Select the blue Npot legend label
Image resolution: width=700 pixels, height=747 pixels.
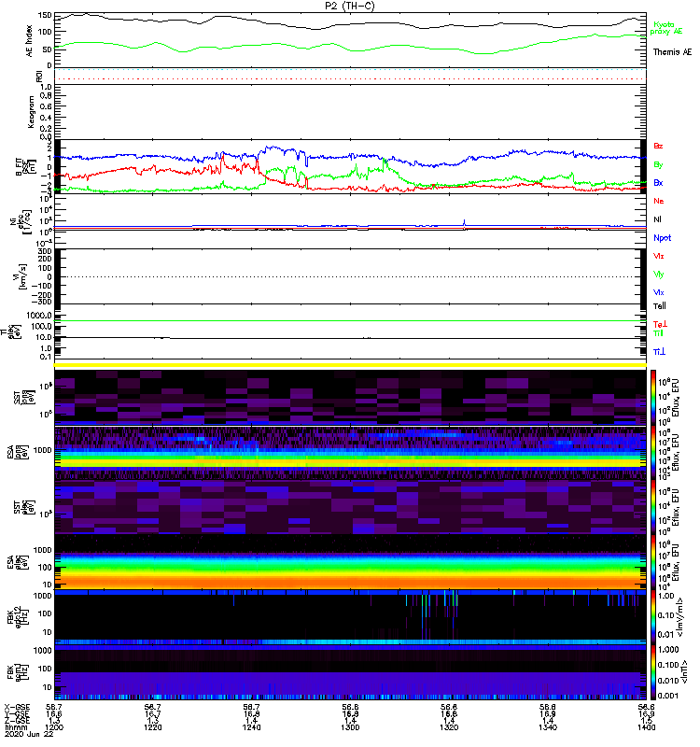pyautogui.click(x=662, y=238)
